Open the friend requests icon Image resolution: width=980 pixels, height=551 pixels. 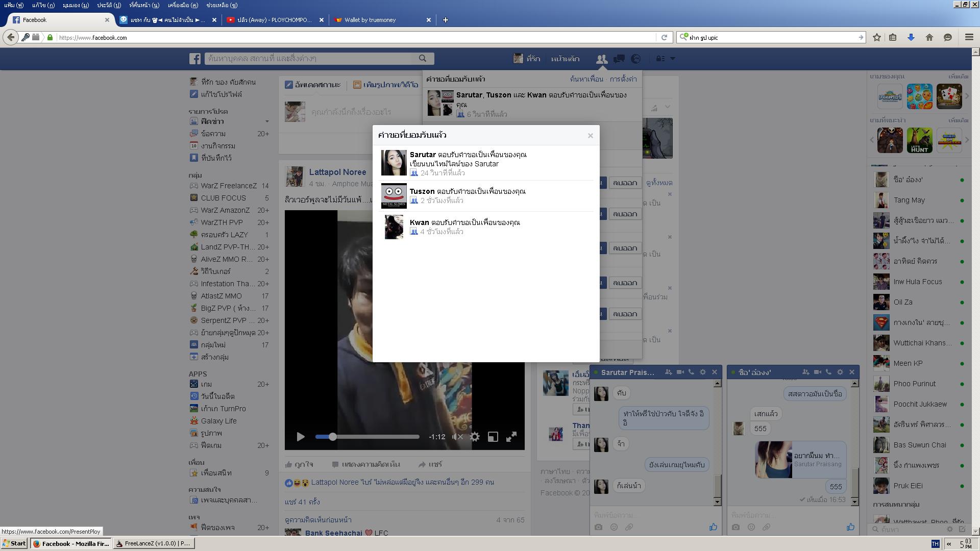coord(602,59)
